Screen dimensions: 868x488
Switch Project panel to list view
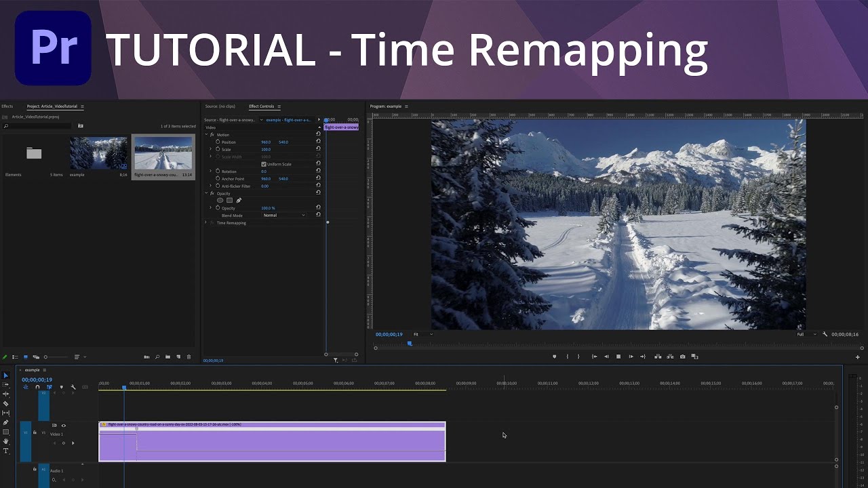point(15,357)
